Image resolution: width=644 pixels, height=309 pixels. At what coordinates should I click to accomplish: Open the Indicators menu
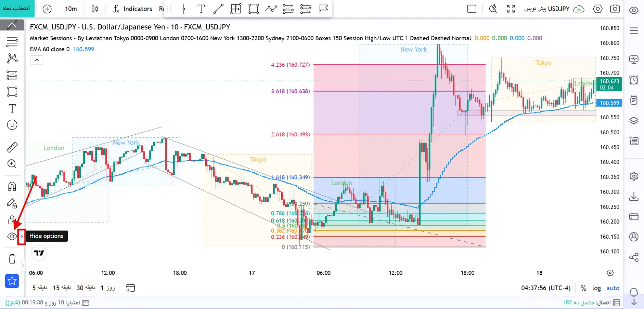pyautogui.click(x=132, y=9)
